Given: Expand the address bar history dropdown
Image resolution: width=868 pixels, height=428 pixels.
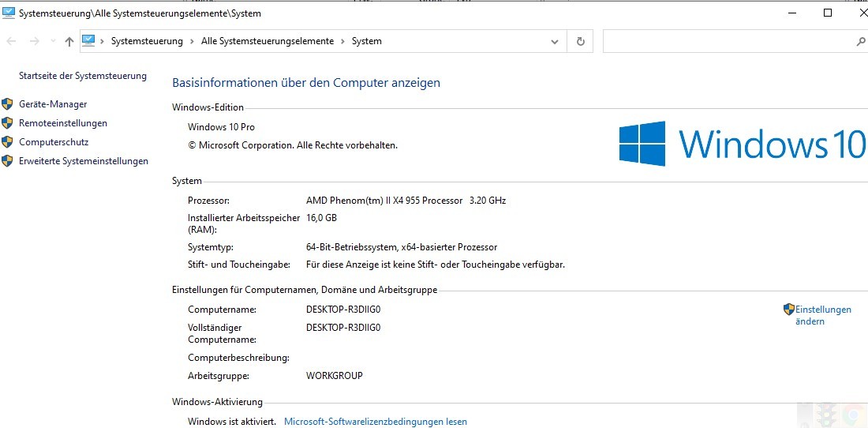Looking at the screenshot, I should pos(556,41).
